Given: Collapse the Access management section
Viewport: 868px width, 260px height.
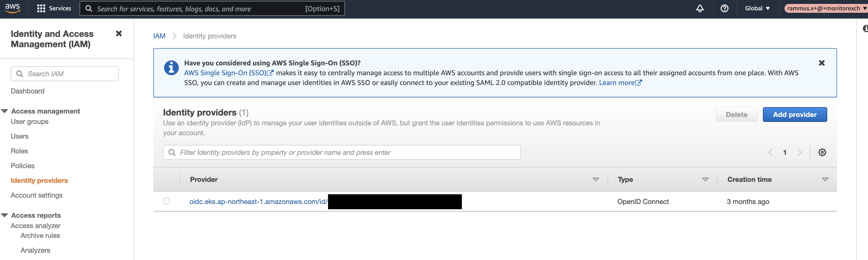Looking at the screenshot, I should point(5,111).
